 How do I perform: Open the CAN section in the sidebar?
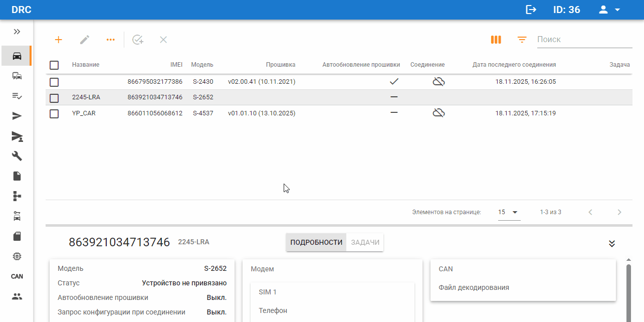point(17,276)
